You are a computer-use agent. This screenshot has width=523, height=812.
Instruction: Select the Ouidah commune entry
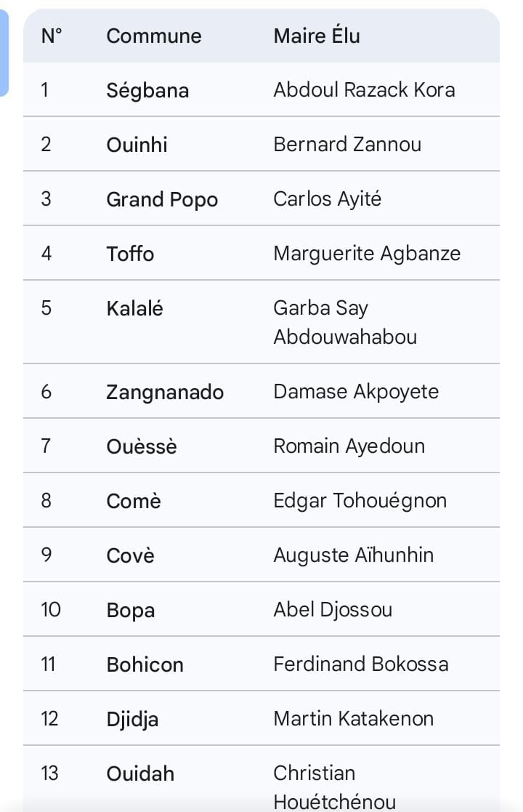140,773
